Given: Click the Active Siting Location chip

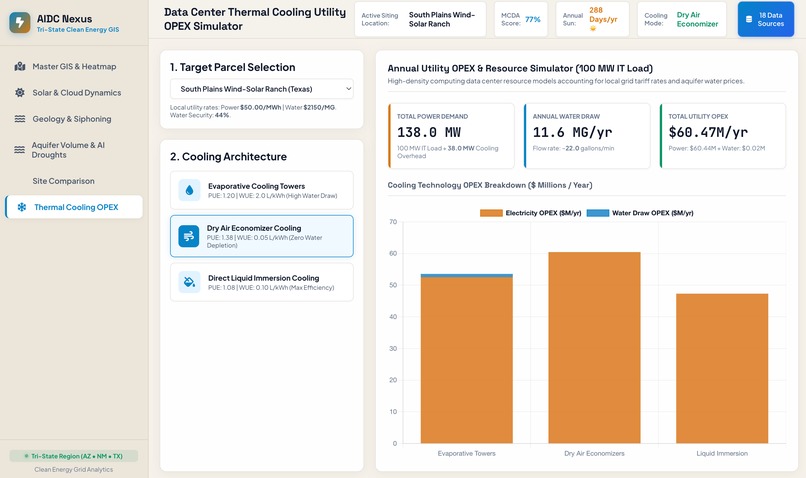Looking at the screenshot, I should [x=420, y=19].
